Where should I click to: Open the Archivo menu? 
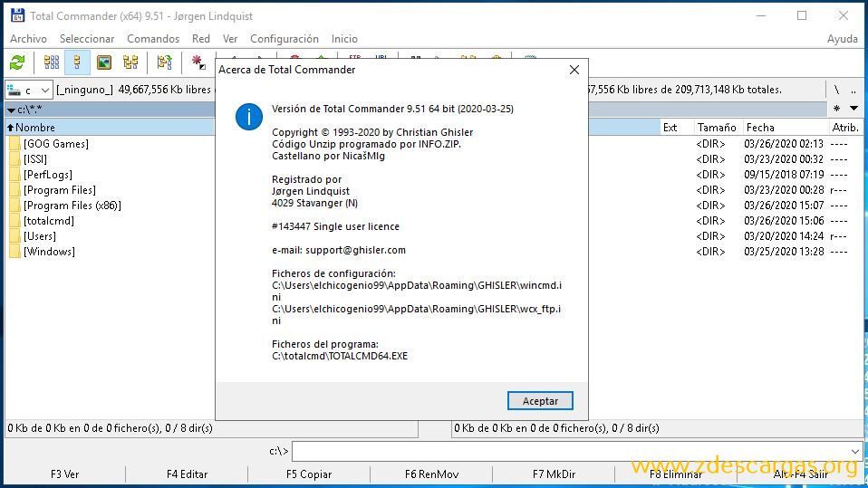pos(28,39)
